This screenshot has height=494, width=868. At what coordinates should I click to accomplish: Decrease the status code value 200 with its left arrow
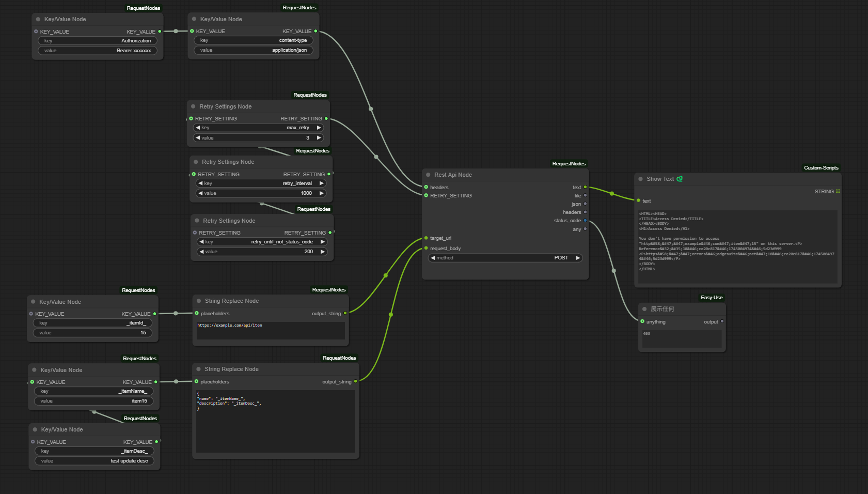click(x=201, y=252)
